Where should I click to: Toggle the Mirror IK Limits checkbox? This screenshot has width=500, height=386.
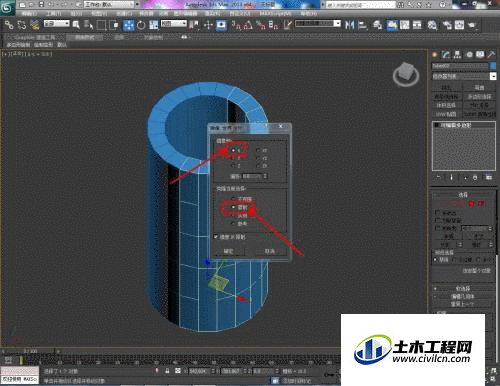tap(216, 237)
